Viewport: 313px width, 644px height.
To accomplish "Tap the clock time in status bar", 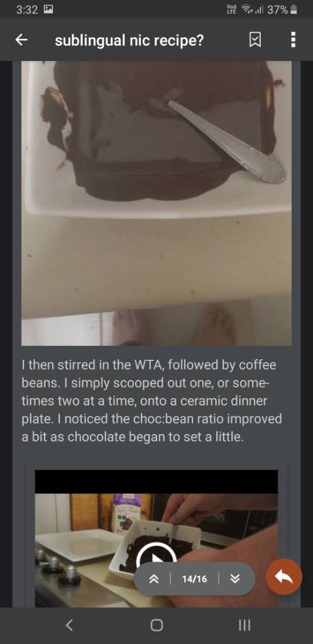I will [x=28, y=10].
